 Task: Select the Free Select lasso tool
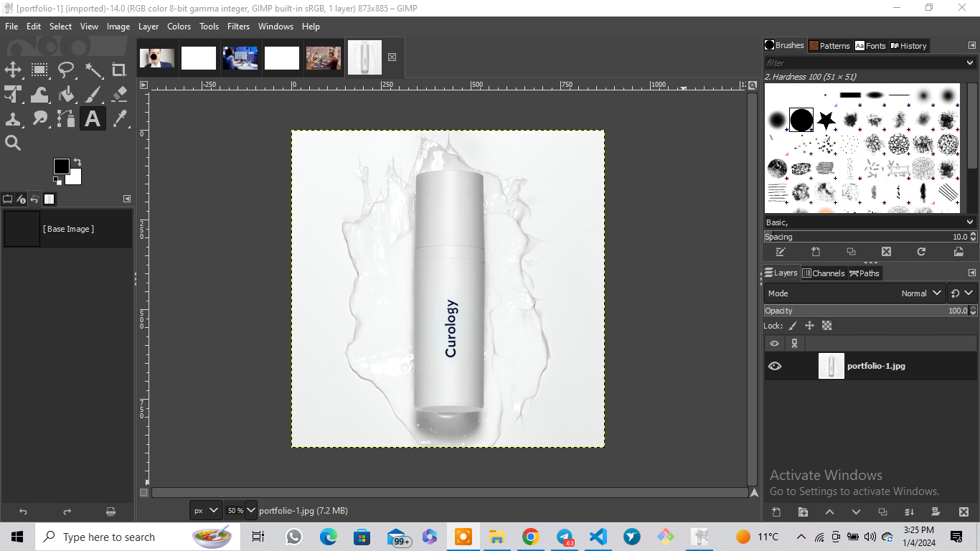tap(66, 70)
